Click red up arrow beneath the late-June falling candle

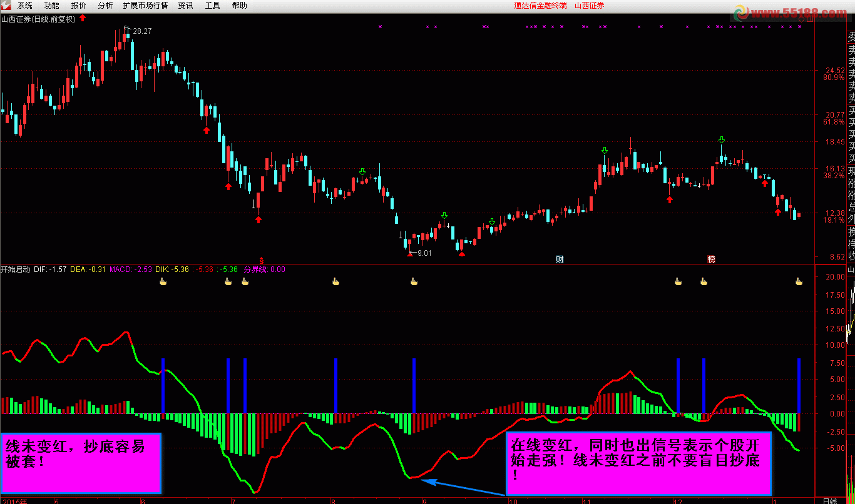coord(207,129)
